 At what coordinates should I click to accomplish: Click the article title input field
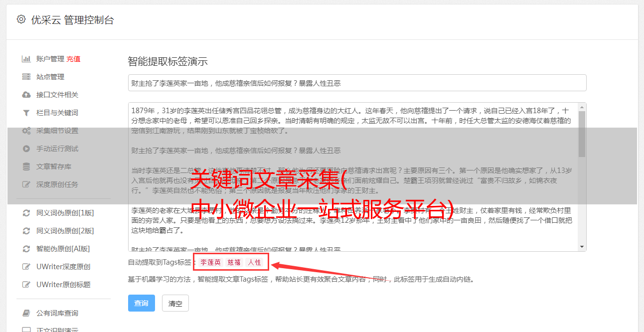[357, 83]
